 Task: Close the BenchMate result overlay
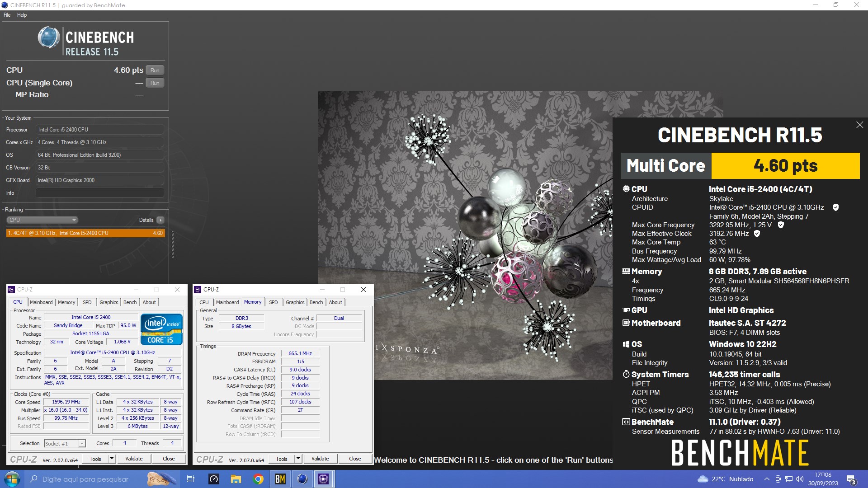859,125
